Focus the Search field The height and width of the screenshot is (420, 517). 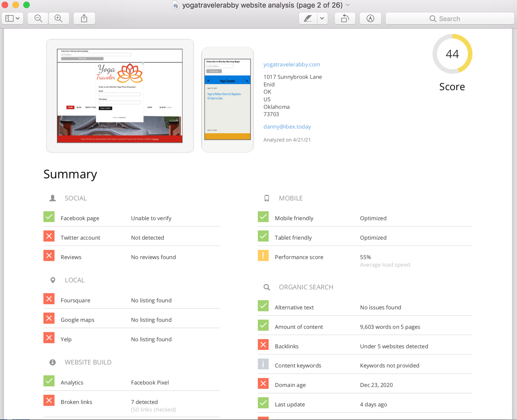(x=450, y=18)
